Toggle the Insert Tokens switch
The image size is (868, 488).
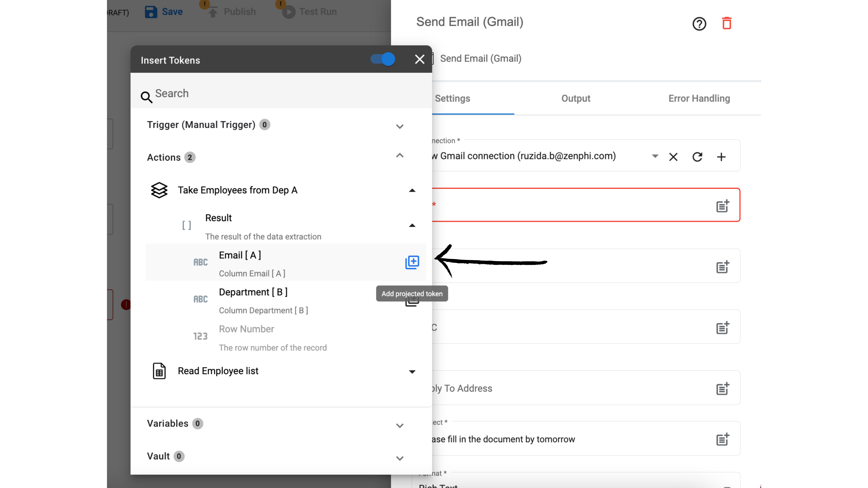[383, 59]
